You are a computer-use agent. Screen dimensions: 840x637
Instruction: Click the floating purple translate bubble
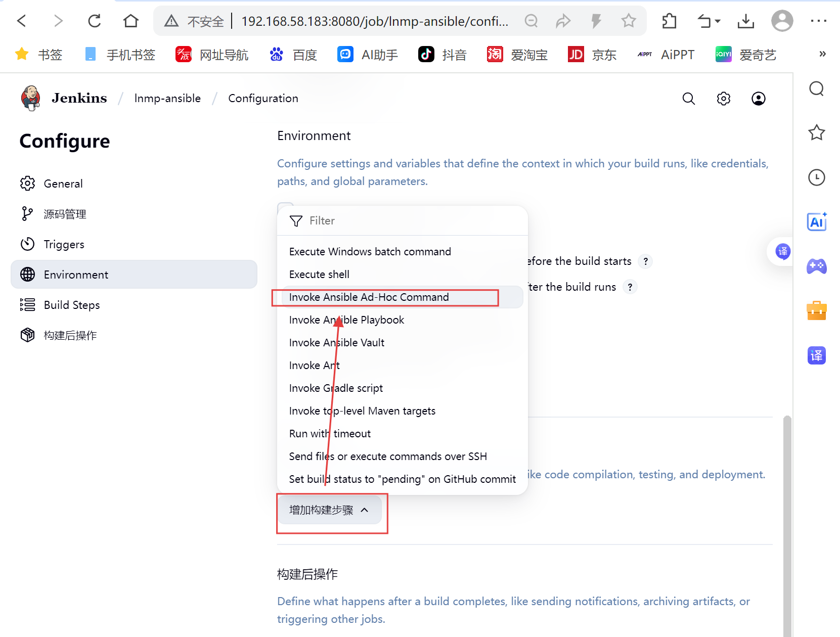[782, 251]
